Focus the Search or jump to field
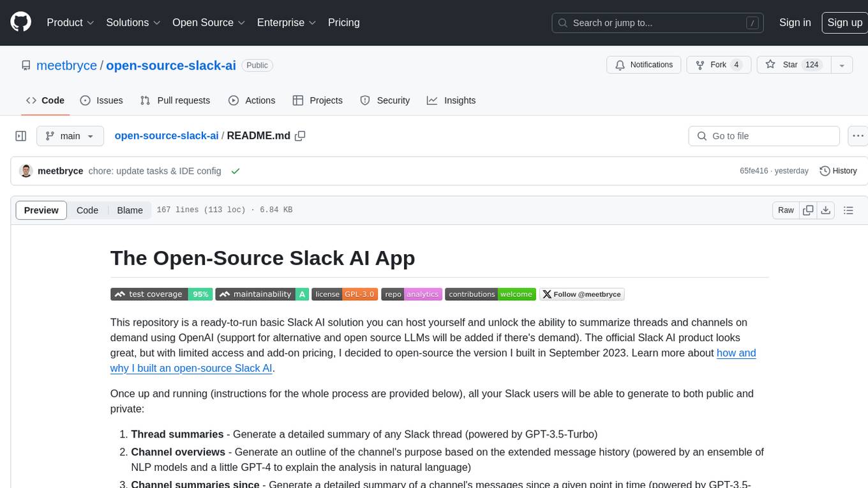Screen dimensions: 868x488 [x=658, y=22]
